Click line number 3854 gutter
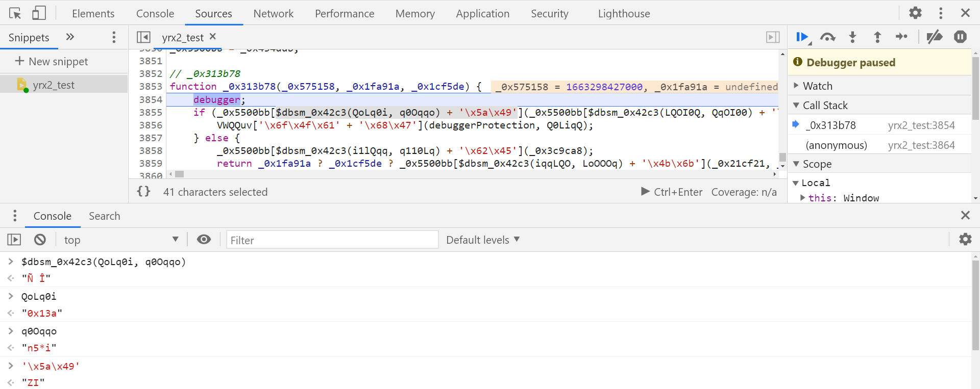The width and height of the screenshot is (980, 389). (151, 99)
